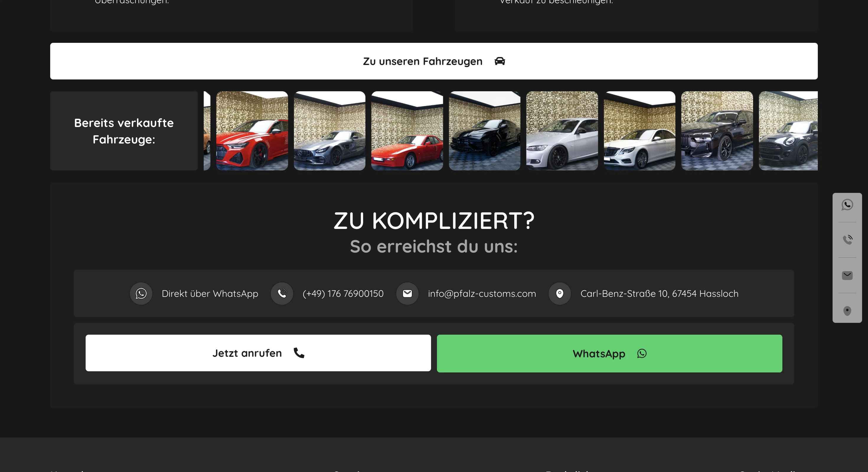The height and width of the screenshot is (472, 868).
Task: Open the green WhatsApp button
Action: [x=610, y=353]
